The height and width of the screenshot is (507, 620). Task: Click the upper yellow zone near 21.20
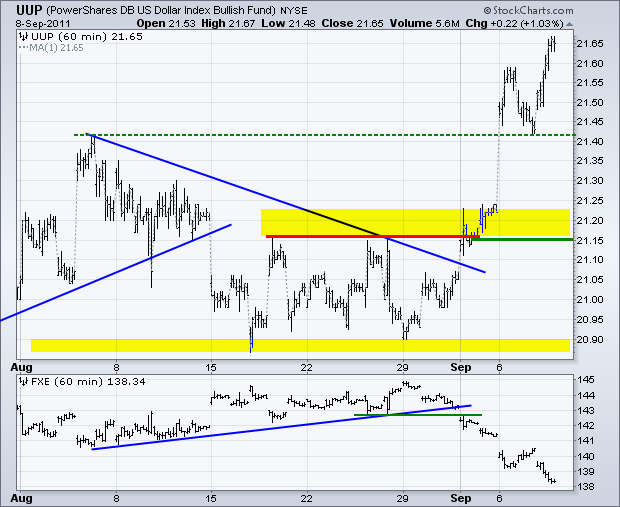[415, 222]
